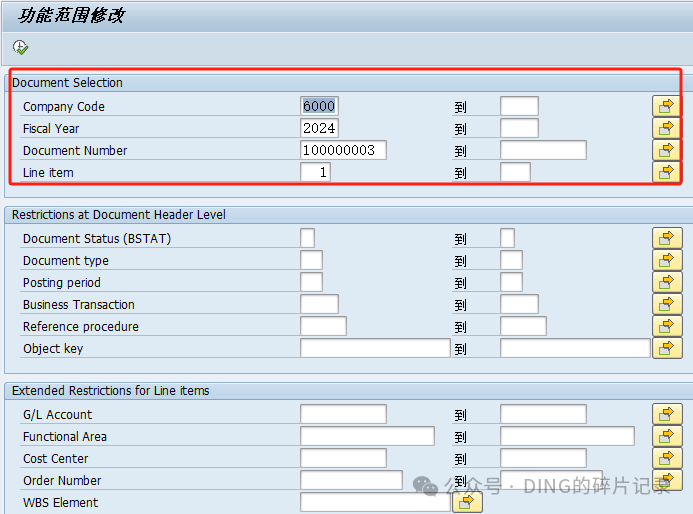Click the Posting period to field

pos(511,282)
